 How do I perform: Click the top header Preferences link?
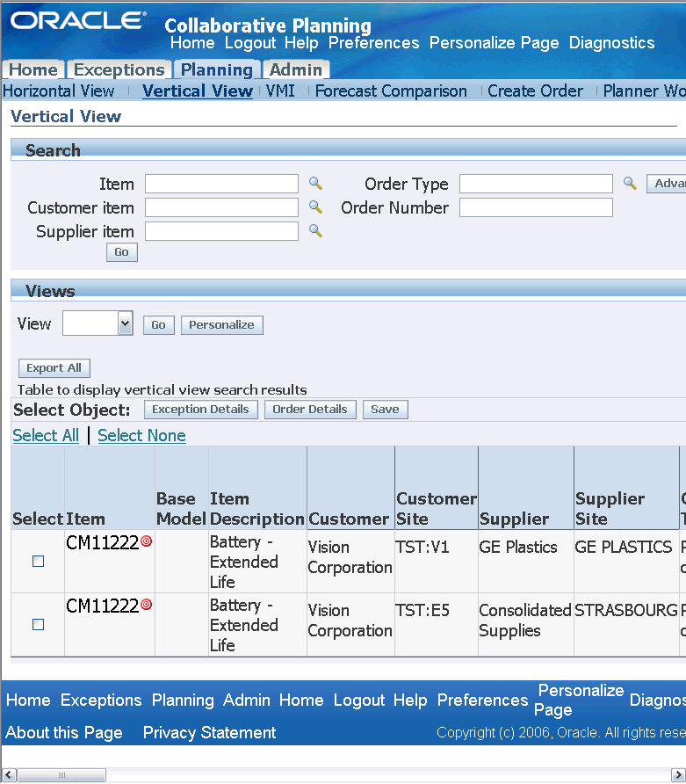tap(373, 43)
